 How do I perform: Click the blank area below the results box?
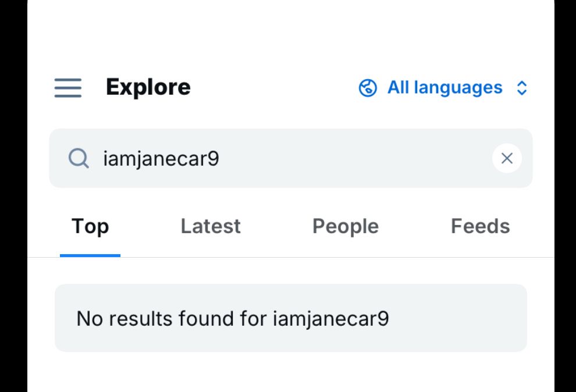click(291, 372)
